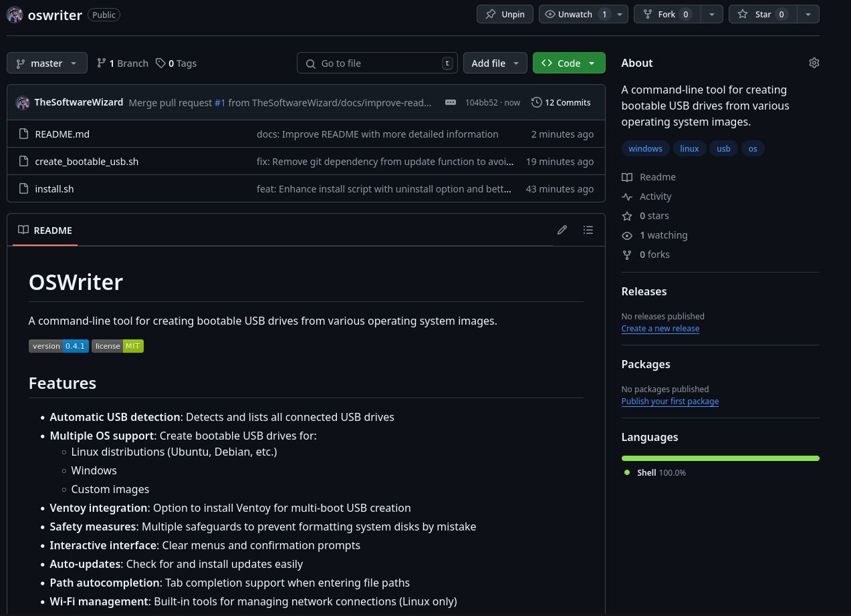Open 1 Branch link

122,63
